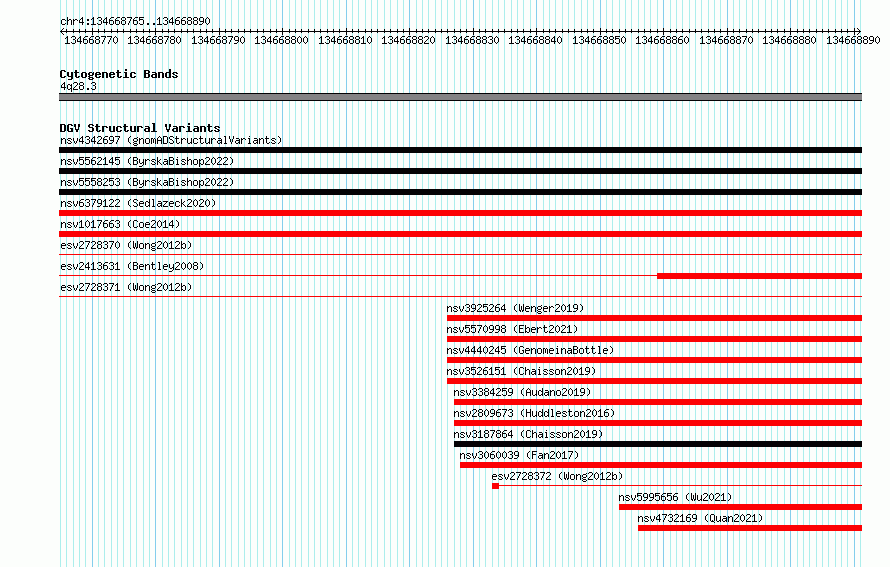Select nsv5570998 Ebert2021 label
This screenshot has height=567, width=890.
pyautogui.click(x=512, y=329)
